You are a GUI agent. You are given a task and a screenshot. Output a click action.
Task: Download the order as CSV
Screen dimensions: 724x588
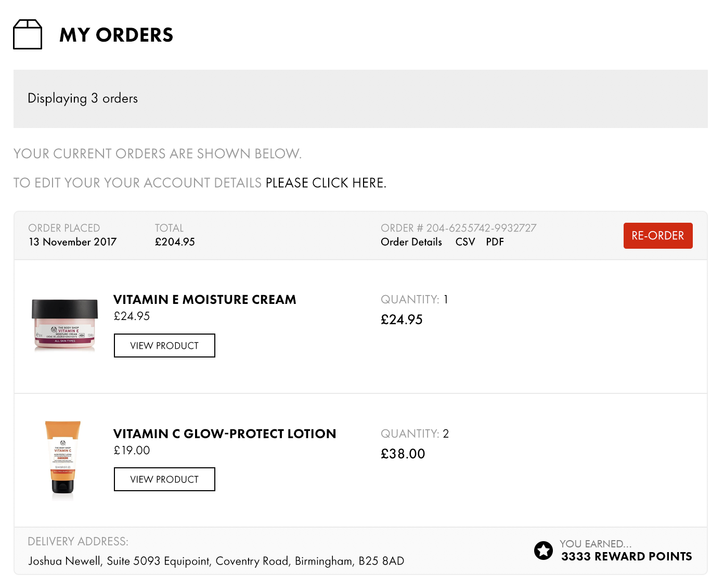pos(465,242)
